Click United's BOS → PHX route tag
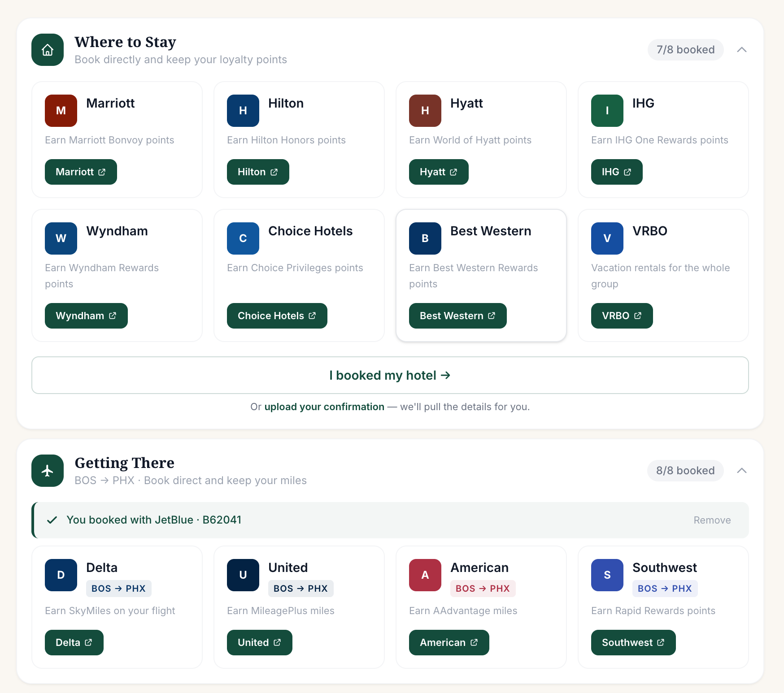The image size is (784, 693). (301, 589)
